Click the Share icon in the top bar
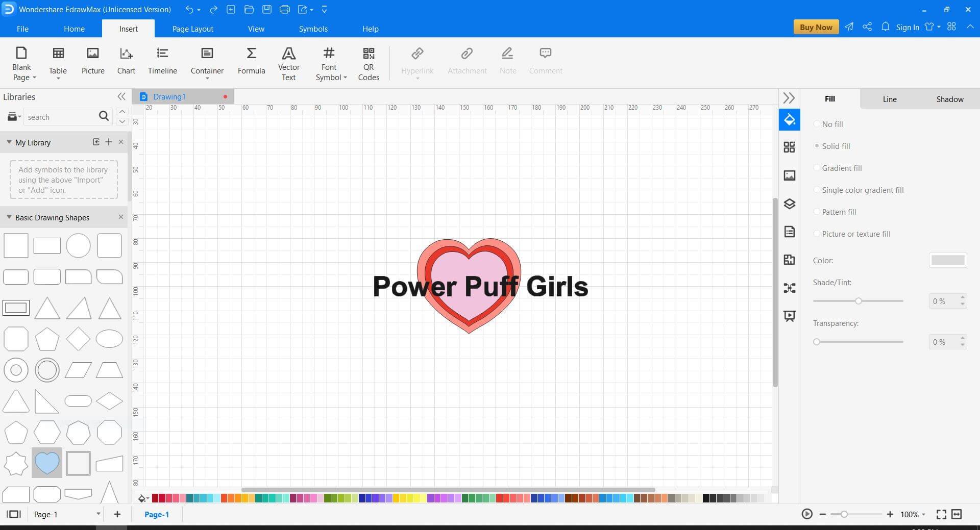Image resolution: width=980 pixels, height=530 pixels. click(867, 27)
